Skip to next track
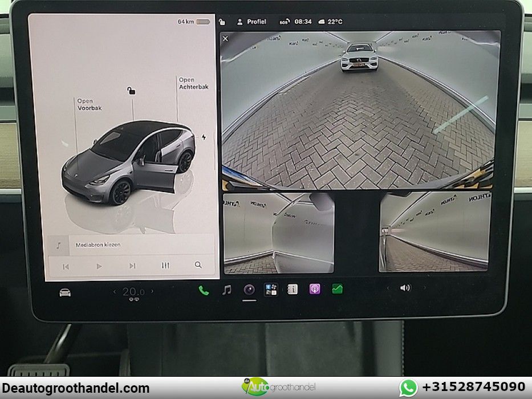This screenshot has width=532, height=399. click(x=132, y=266)
